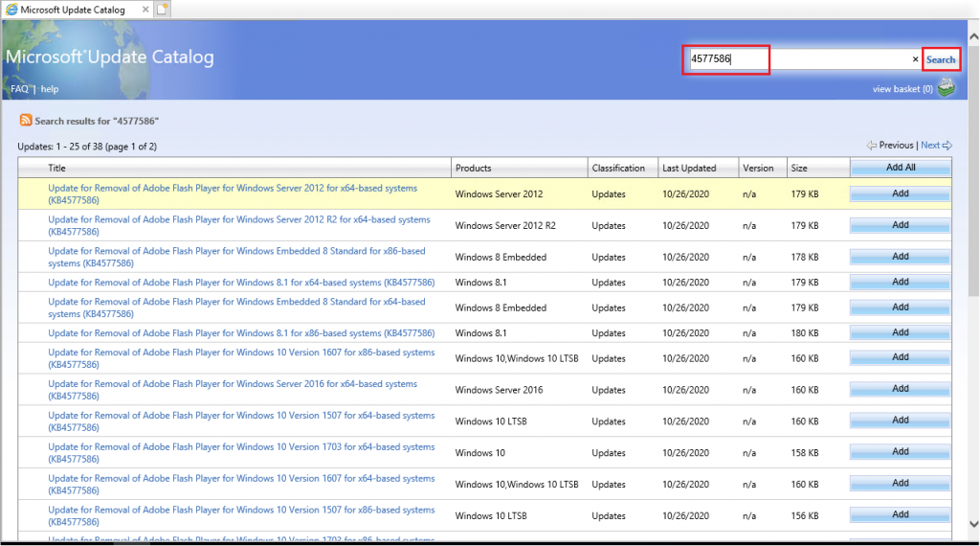This screenshot has height=546, width=980.
Task: Click the Search button
Action: coord(941,60)
